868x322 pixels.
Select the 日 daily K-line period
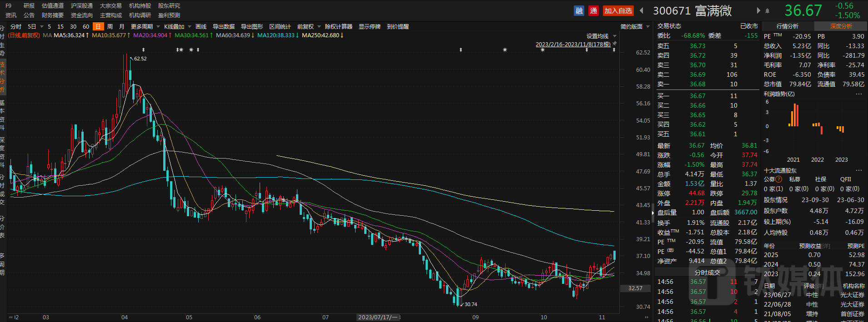[x=98, y=27]
